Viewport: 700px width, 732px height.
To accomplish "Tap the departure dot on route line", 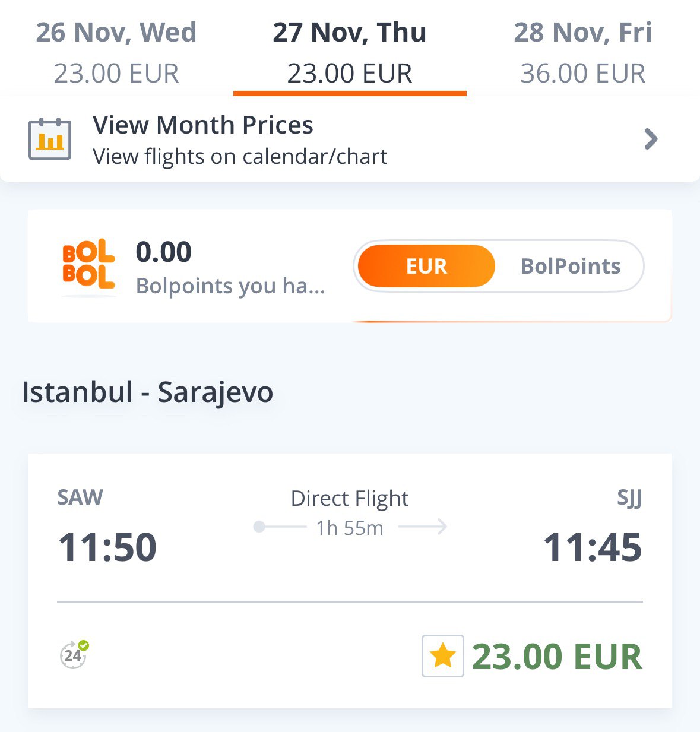I will (259, 527).
